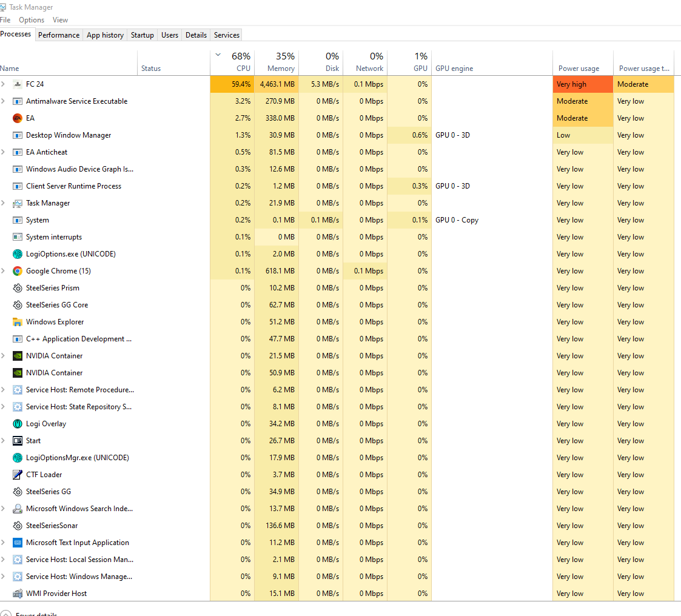Select the 'GPU 0 - Copy' engine cell

click(492, 220)
